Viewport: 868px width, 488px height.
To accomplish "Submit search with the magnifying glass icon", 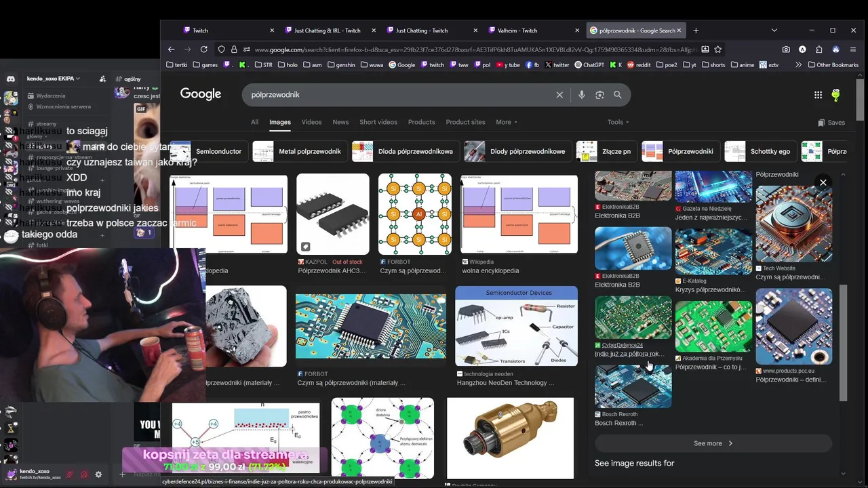I will click(x=618, y=95).
